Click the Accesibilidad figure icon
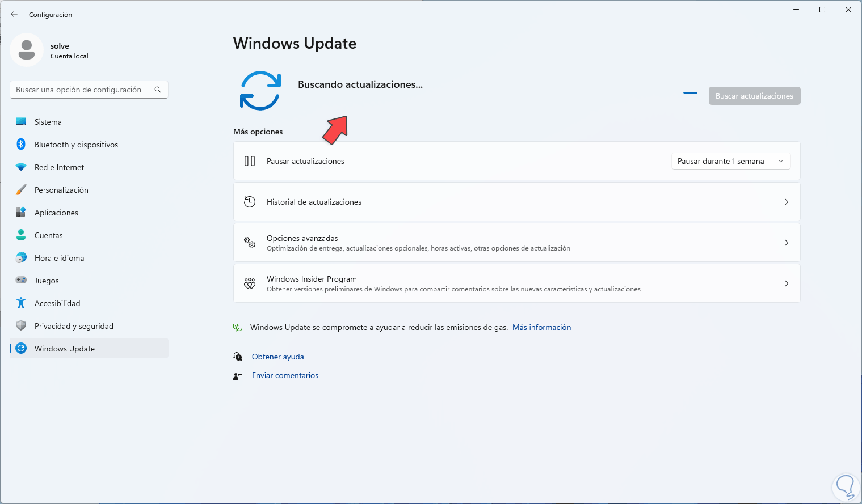This screenshot has width=862, height=504. 21,303
